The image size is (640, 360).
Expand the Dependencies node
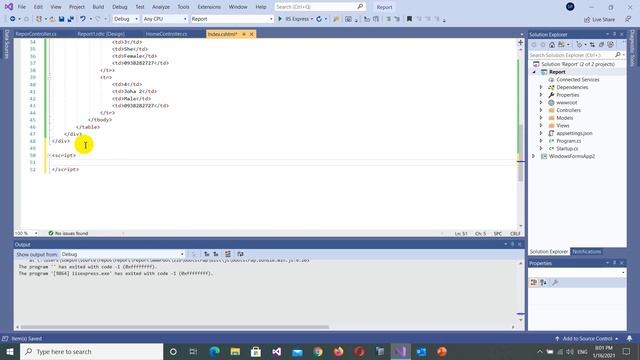point(541,87)
